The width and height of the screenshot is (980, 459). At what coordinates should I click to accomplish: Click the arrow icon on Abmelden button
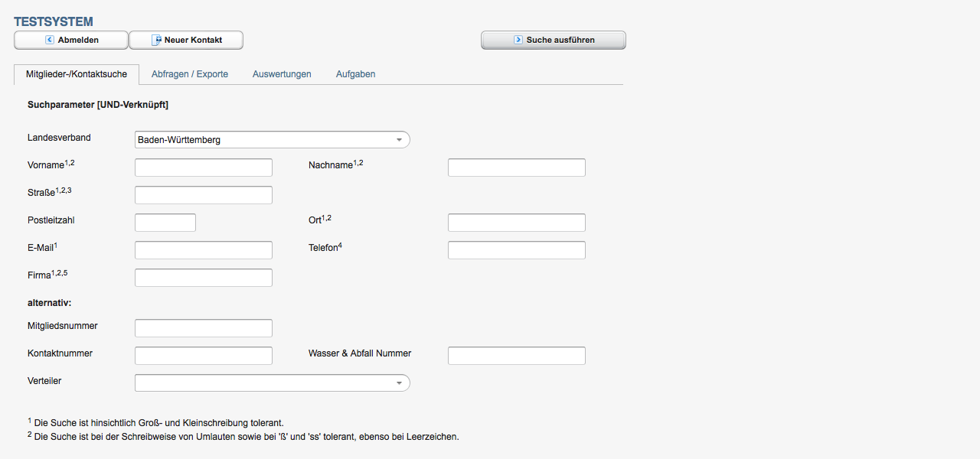(50, 40)
